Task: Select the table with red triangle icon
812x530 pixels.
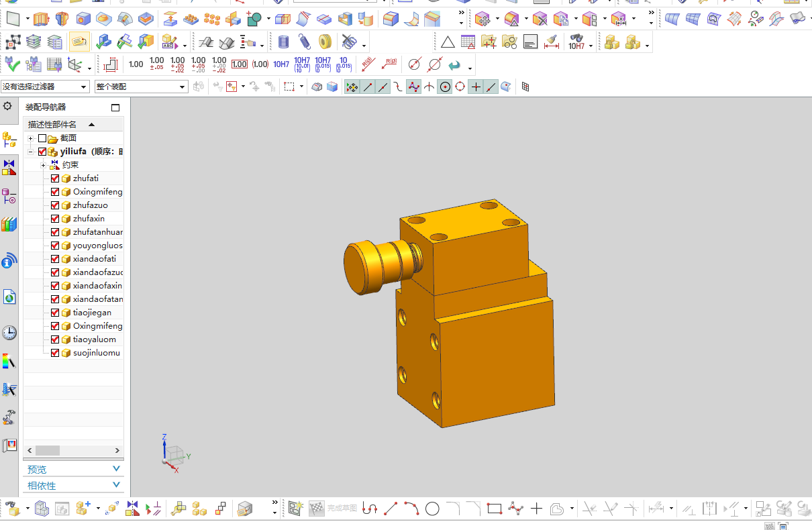Action: (x=468, y=42)
